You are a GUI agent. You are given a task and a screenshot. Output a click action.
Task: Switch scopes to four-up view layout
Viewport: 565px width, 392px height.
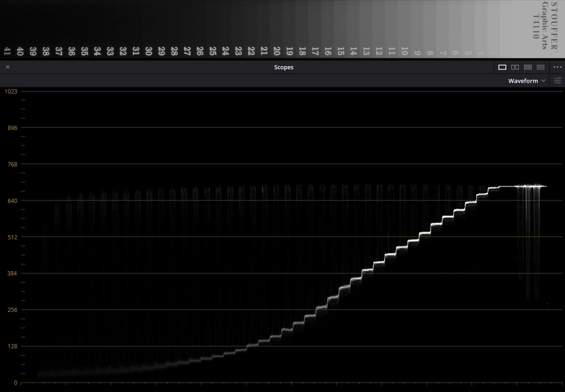[528, 67]
